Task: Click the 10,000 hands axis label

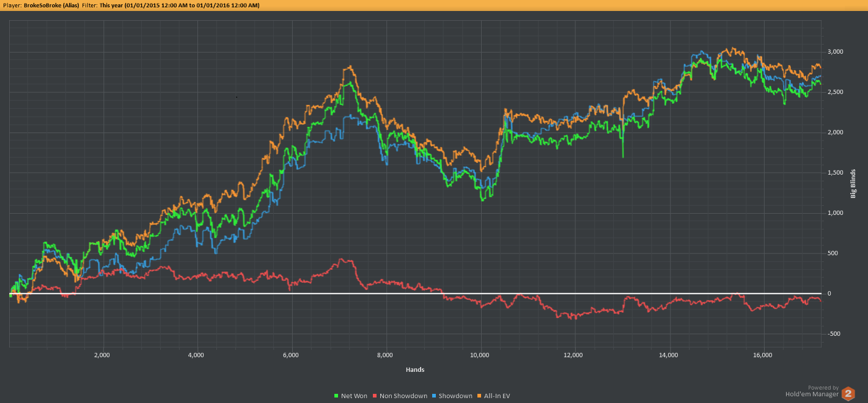Action: click(480, 355)
